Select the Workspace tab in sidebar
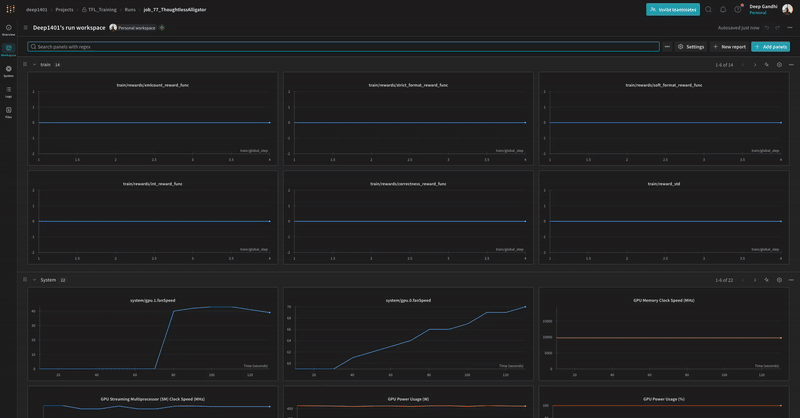Screen dimensions: 800x418 click(9, 49)
